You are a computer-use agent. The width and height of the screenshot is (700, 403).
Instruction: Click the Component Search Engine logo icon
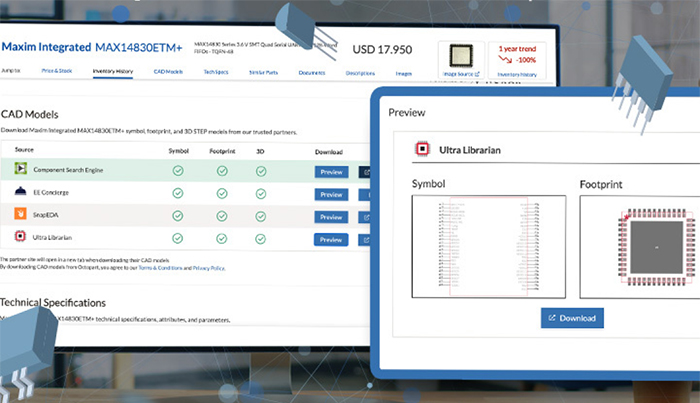[x=21, y=171]
